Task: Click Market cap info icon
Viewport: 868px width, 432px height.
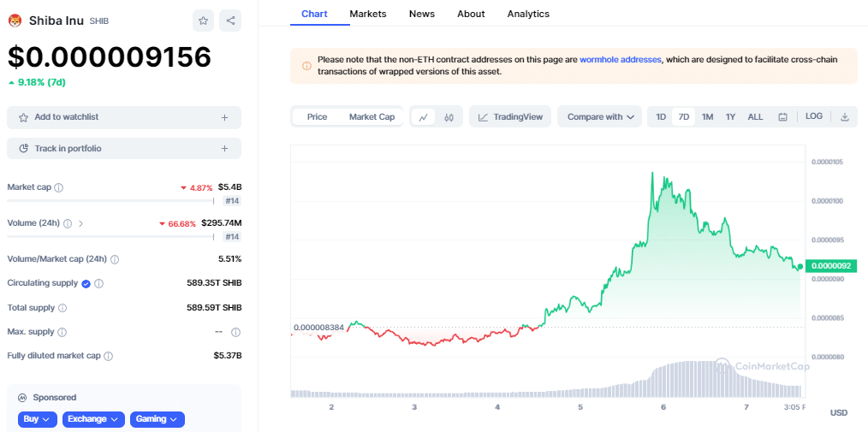Action: coord(59,187)
